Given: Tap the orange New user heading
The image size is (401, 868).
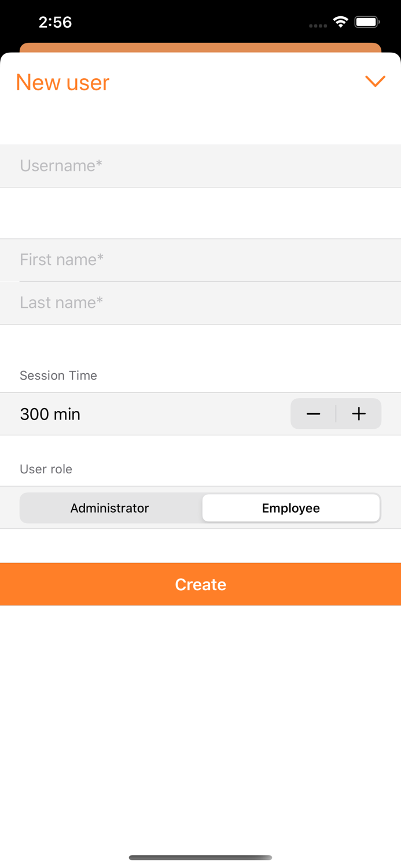Looking at the screenshot, I should click(x=62, y=82).
